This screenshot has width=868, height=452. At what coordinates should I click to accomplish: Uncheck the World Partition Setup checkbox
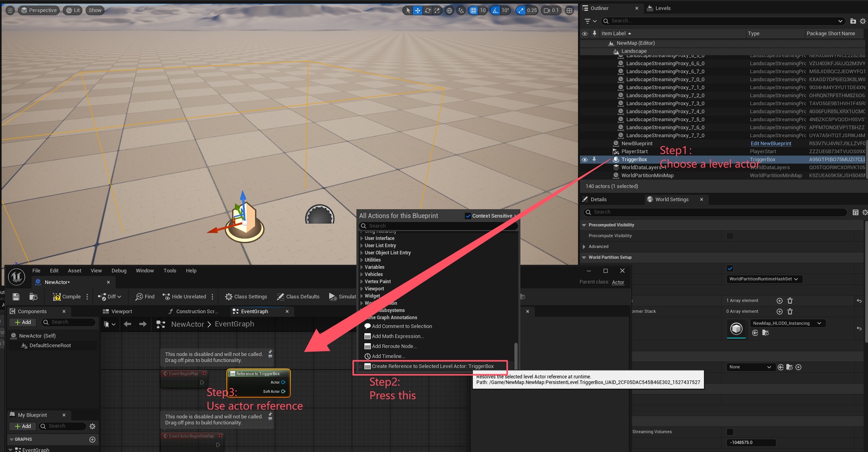pos(730,268)
